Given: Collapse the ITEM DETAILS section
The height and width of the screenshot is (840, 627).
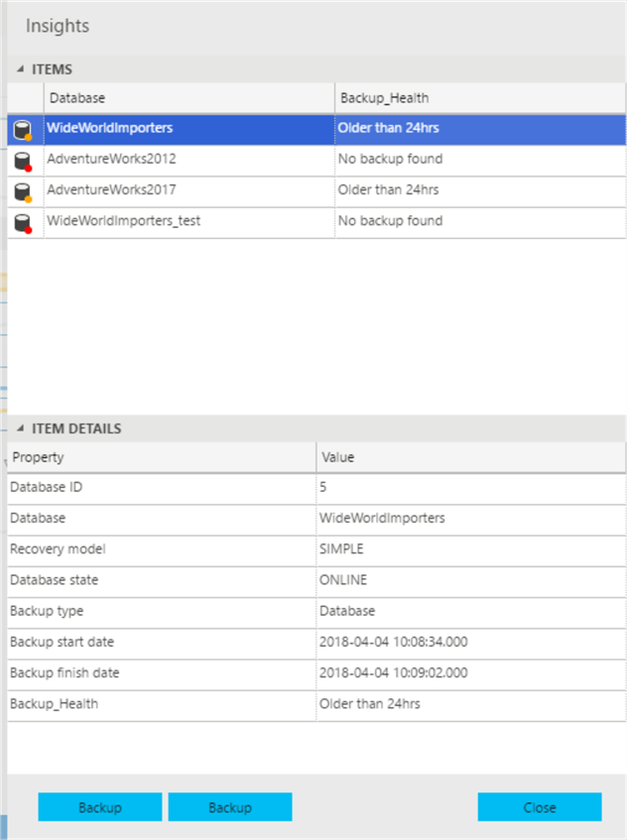Looking at the screenshot, I should coord(22,429).
